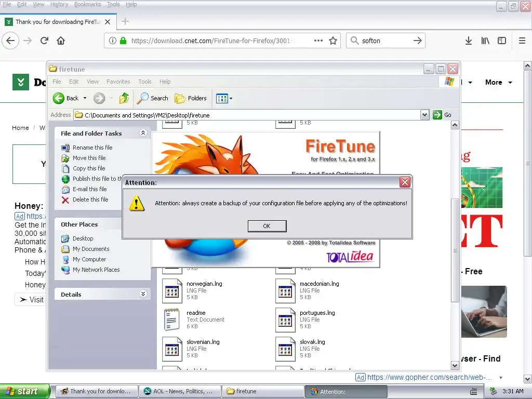The image size is (532, 399).
Task: Open the View menu in the firetune window
Action: coord(92,82)
